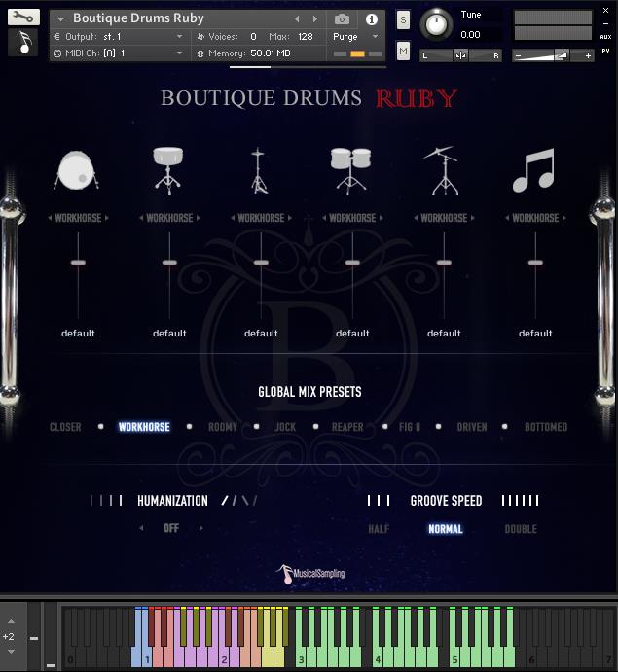Click the MusicalSampling logo
Viewport: 618px width, 672px height.
310,574
